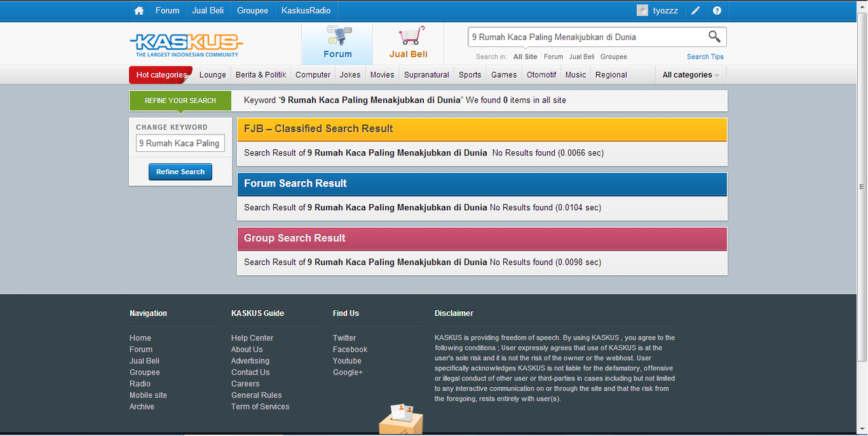Viewport: 868px width, 436px height.
Task: Open footer Forum link under Navigation
Action: tap(141, 350)
